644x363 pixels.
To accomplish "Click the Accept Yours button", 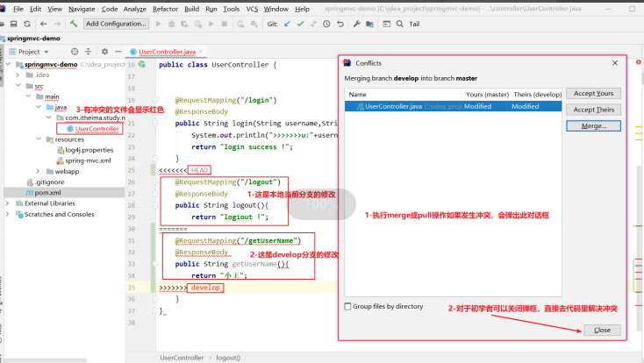I will coord(593,93).
